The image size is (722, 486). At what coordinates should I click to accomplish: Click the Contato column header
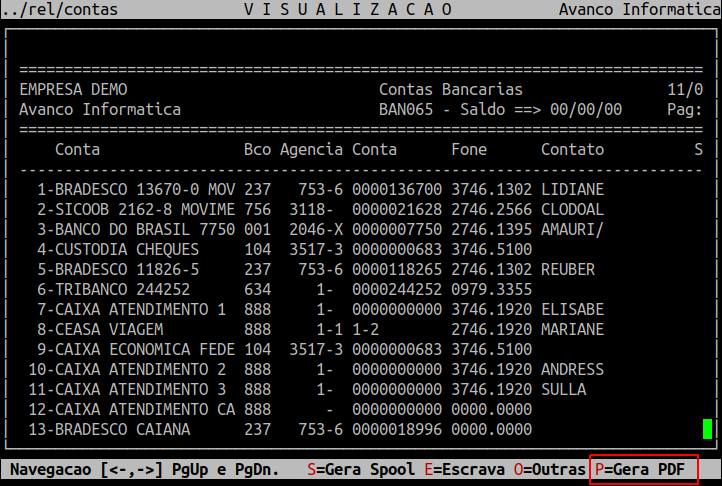click(572, 149)
